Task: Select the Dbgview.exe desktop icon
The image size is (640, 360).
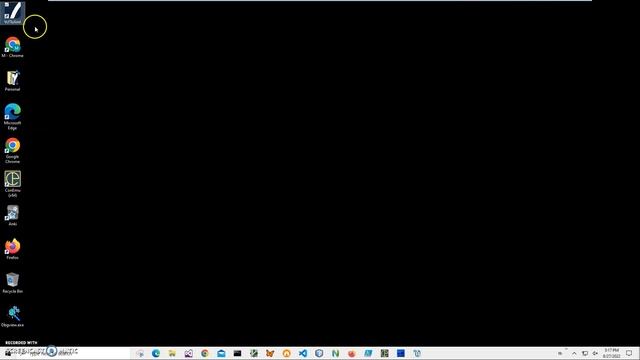Action: (x=12, y=317)
